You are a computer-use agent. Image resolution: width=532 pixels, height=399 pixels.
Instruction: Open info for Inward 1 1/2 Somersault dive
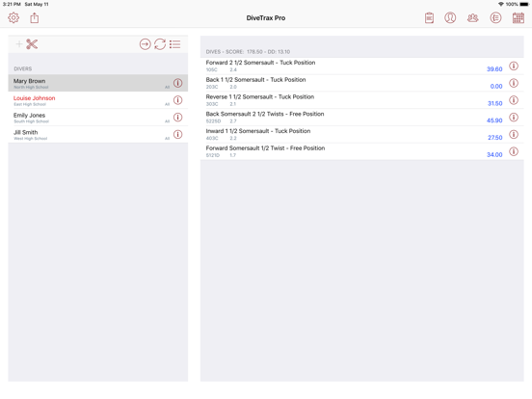tap(514, 134)
